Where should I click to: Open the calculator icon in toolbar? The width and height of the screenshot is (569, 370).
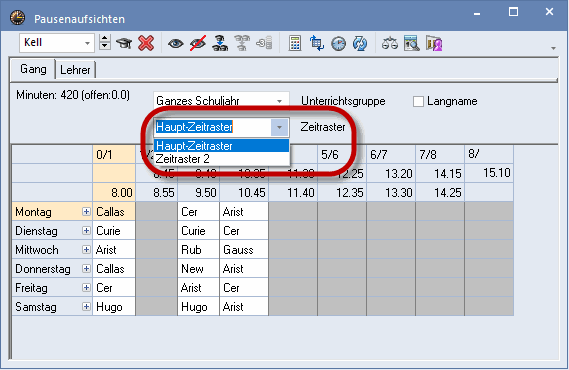click(295, 43)
